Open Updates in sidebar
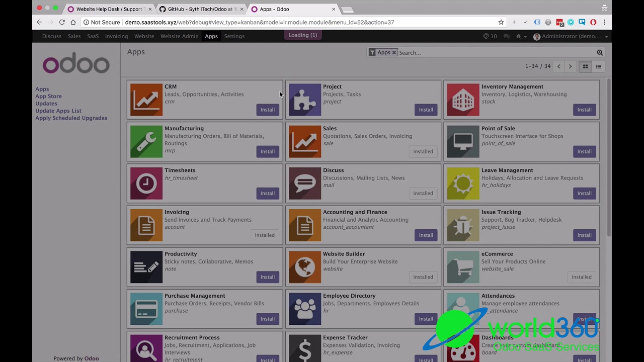This screenshot has height=362, width=644. click(46, 104)
